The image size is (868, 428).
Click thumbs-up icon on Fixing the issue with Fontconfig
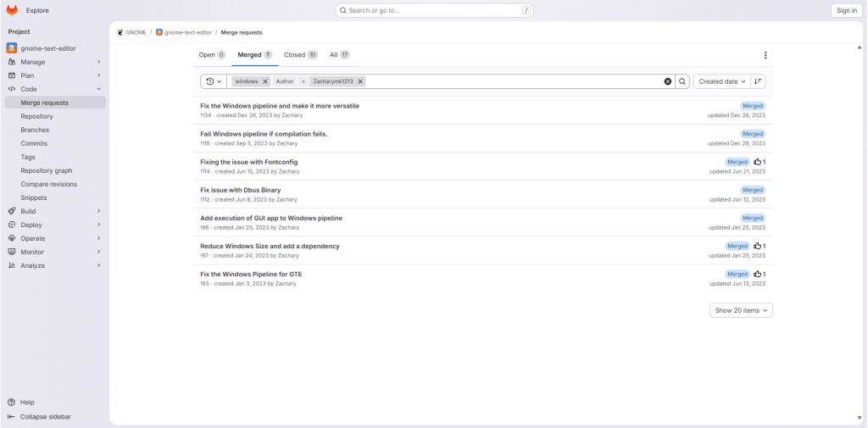tap(757, 162)
